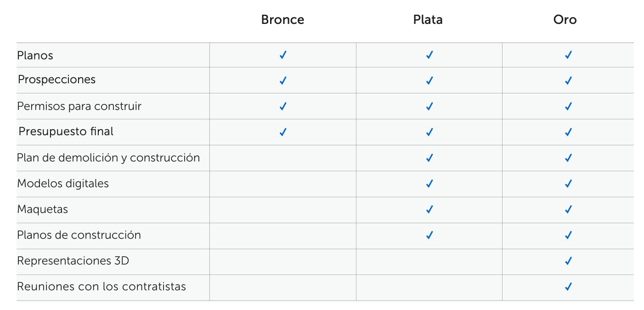Click the Plata checkmark for Plan de demolición
The height and width of the screenshot is (310, 644).
(429, 158)
